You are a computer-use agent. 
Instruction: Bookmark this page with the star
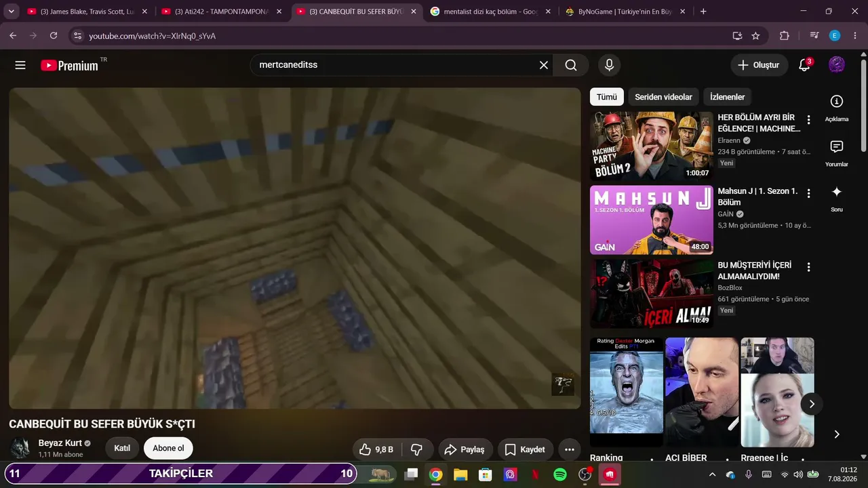(756, 36)
